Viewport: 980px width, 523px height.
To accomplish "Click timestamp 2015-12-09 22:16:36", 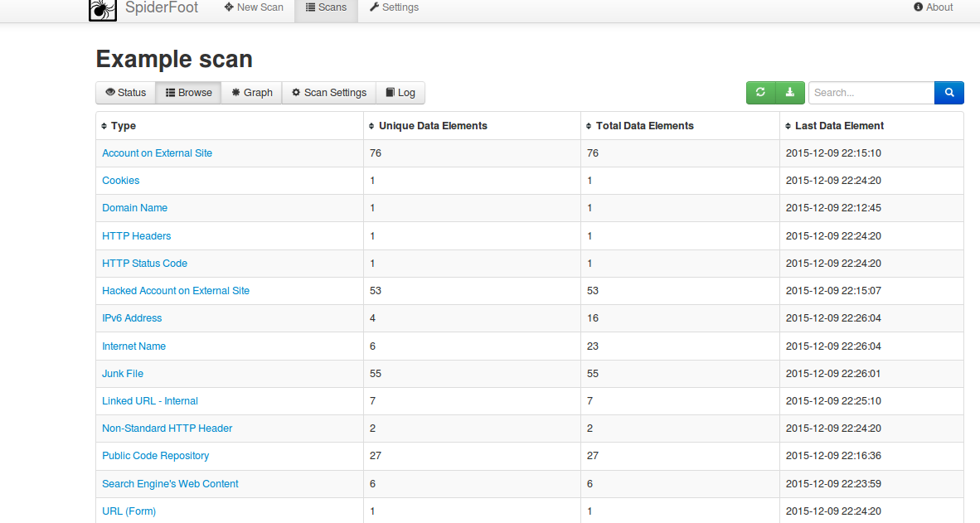I will (x=833, y=456).
